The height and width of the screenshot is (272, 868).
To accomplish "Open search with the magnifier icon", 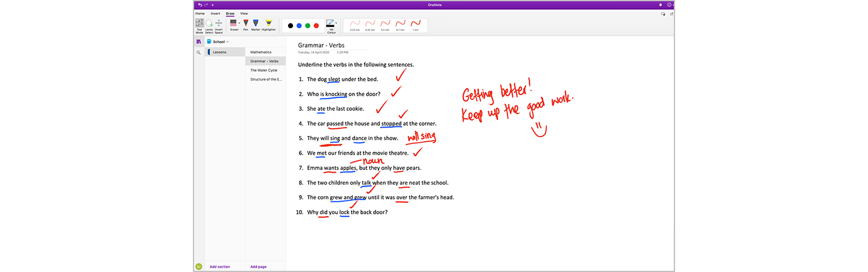I will tap(198, 53).
